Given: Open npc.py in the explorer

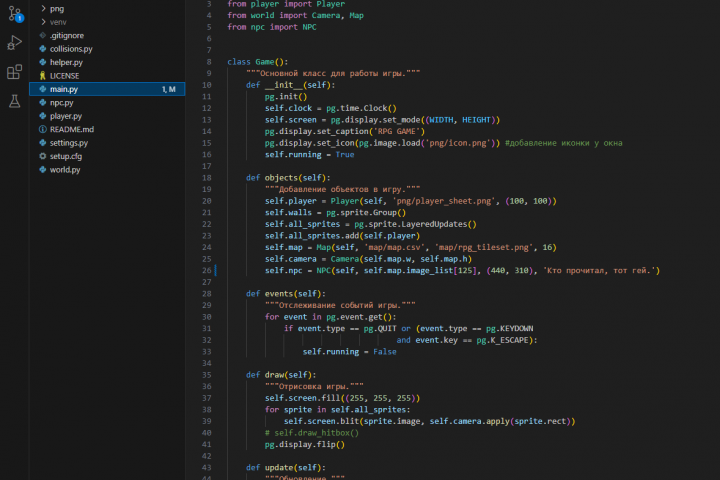Looking at the screenshot, I should point(62,102).
